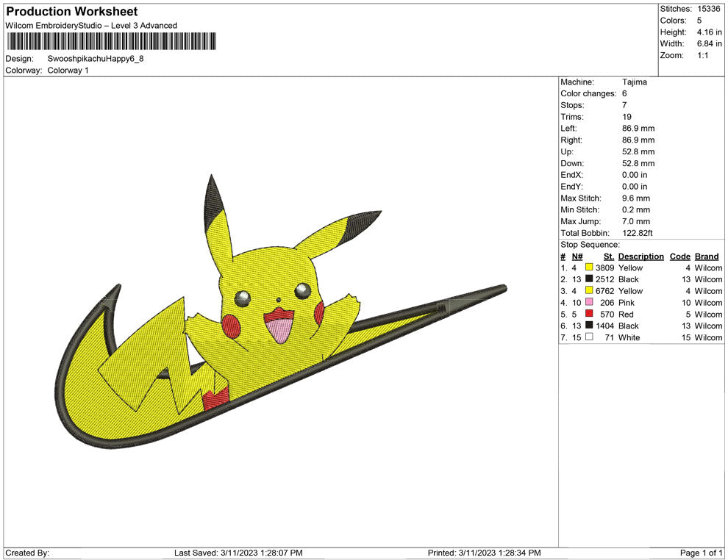This screenshot has height=560, width=728.
Task: Click the 'Last Saved: 3/11/2023 1:28:07 PM' text
Action: point(238,553)
